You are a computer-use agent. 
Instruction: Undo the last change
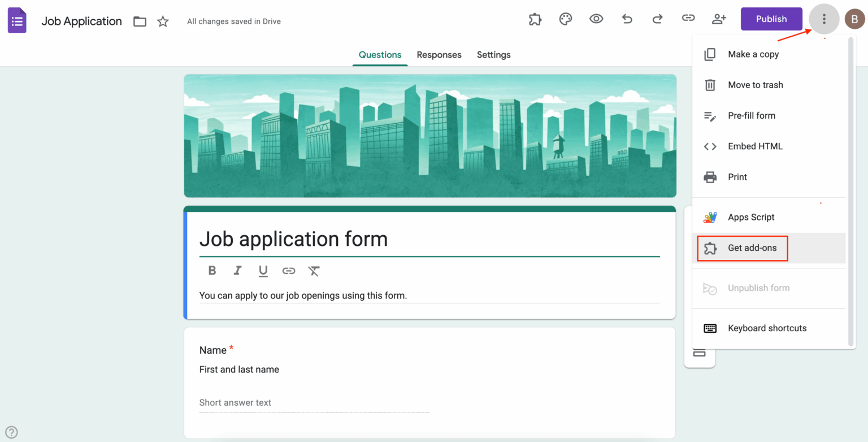(627, 19)
